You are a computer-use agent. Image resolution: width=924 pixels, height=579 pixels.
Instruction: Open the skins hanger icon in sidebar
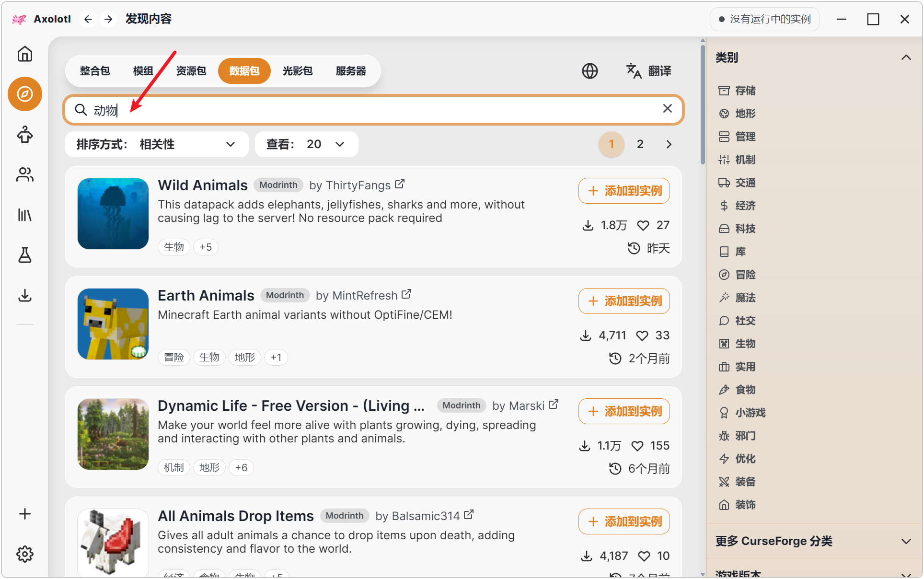[25, 135]
